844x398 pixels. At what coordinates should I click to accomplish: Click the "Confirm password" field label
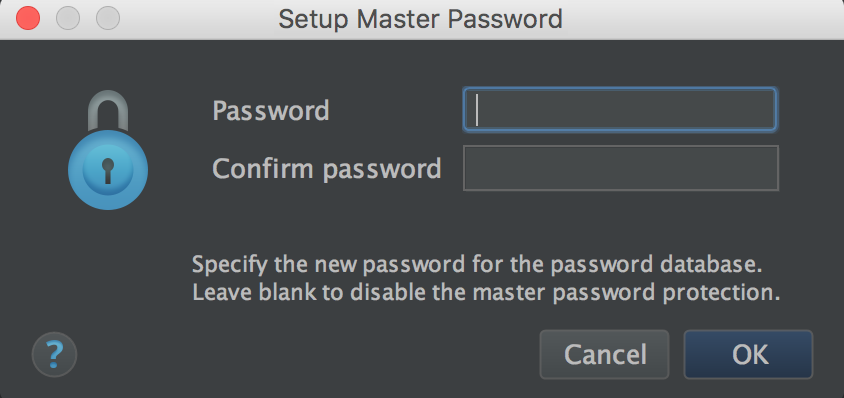[x=327, y=169]
